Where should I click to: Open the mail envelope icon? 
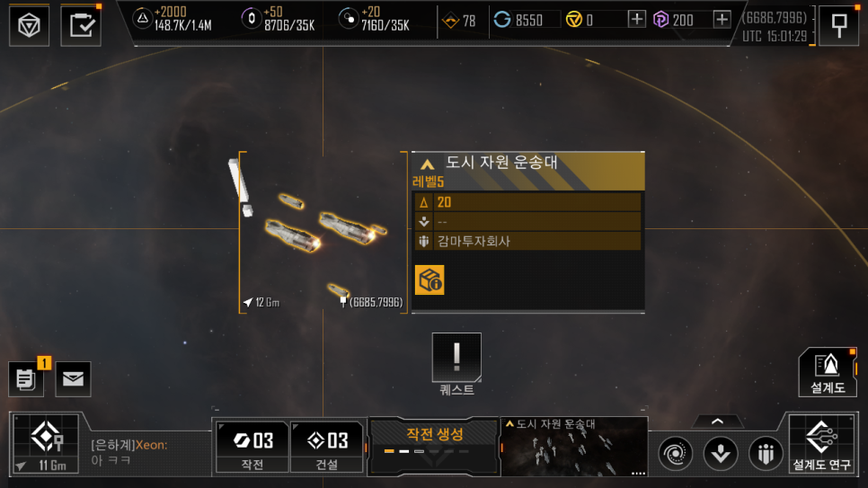(73, 379)
